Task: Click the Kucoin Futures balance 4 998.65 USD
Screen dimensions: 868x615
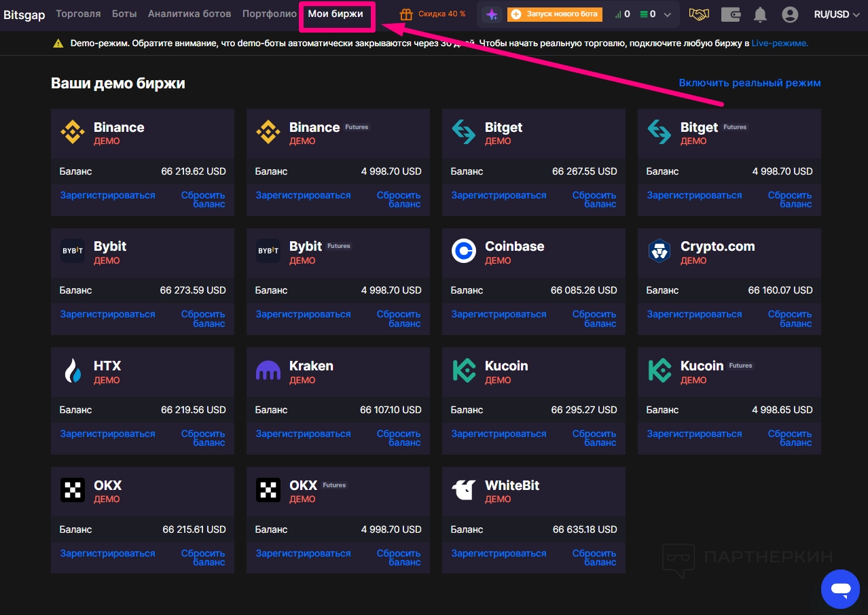Action: 782,410
